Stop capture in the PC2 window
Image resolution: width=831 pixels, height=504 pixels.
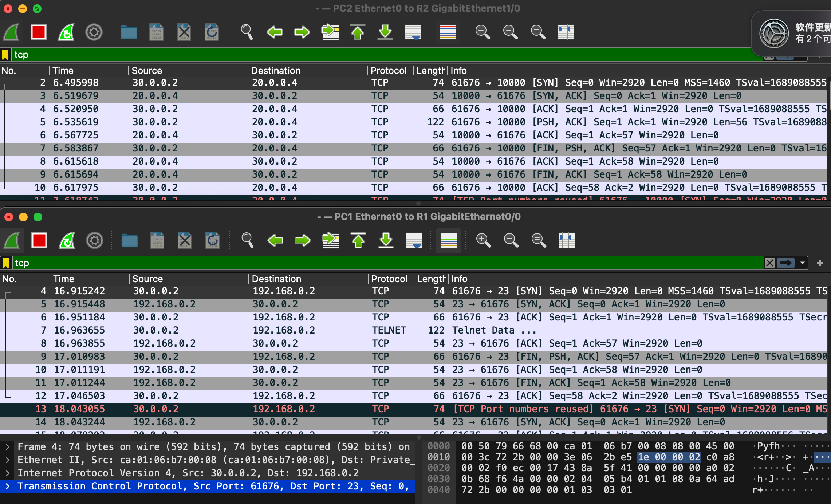point(39,32)
